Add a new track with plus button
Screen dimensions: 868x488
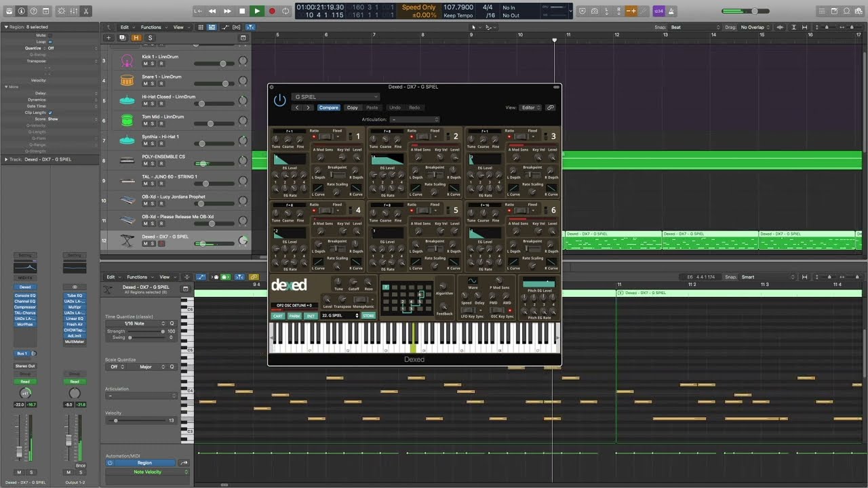108,38
